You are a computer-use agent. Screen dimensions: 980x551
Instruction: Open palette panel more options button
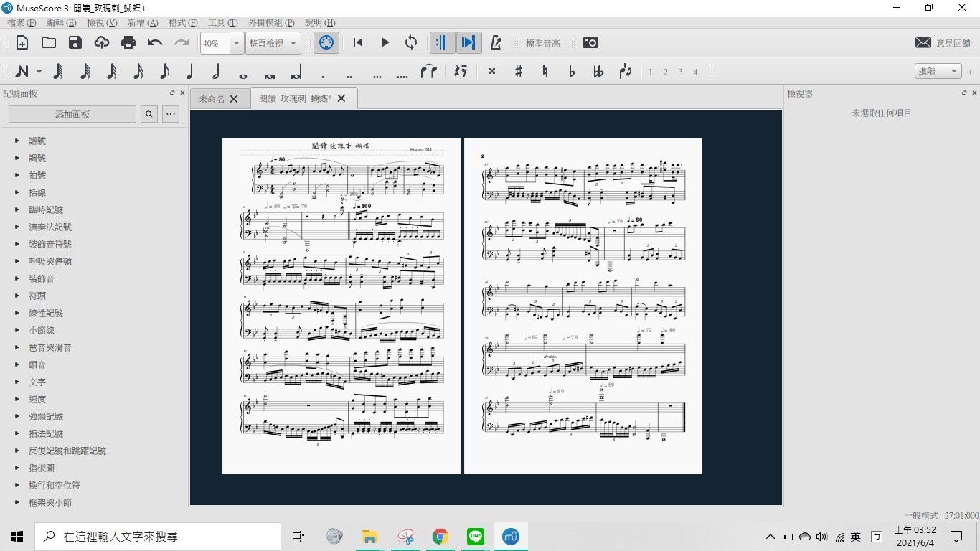pyautogui.click(x=170, y=114)
